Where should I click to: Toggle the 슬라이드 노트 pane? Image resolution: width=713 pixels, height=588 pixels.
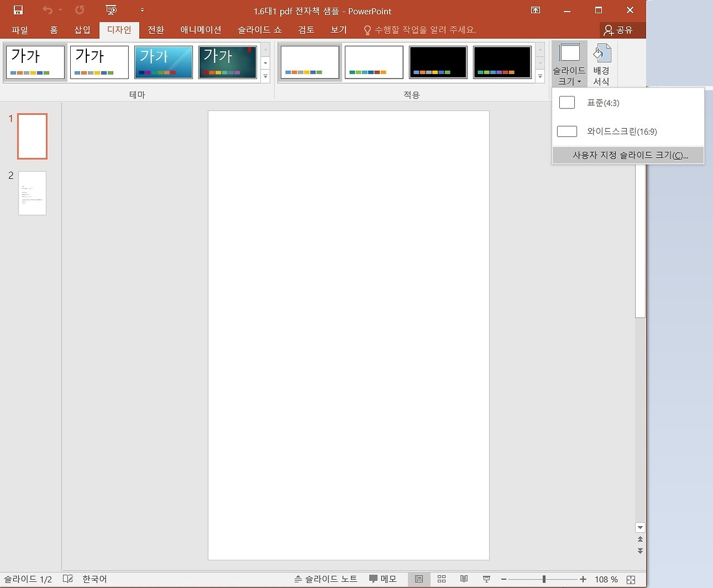point(326,579)
